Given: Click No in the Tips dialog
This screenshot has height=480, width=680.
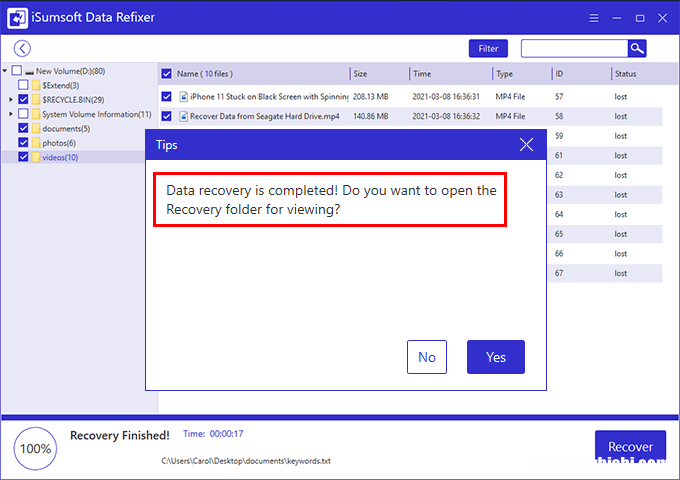Looking at the screenshot, I should (x=427, y=357).
